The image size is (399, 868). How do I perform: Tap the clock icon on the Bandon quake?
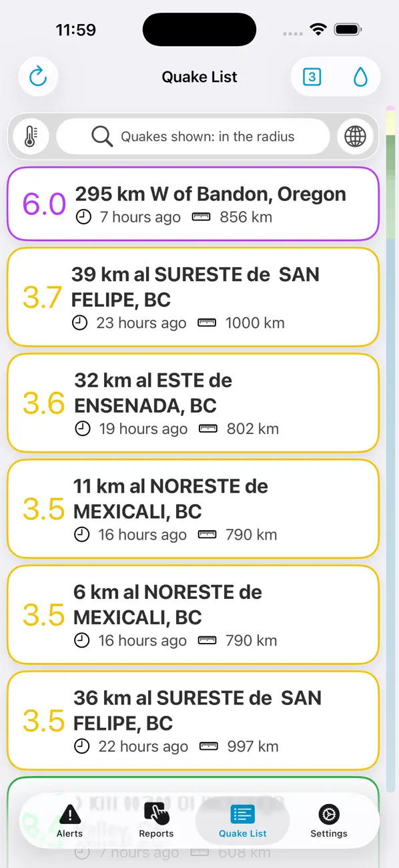[x=82, y=217]
